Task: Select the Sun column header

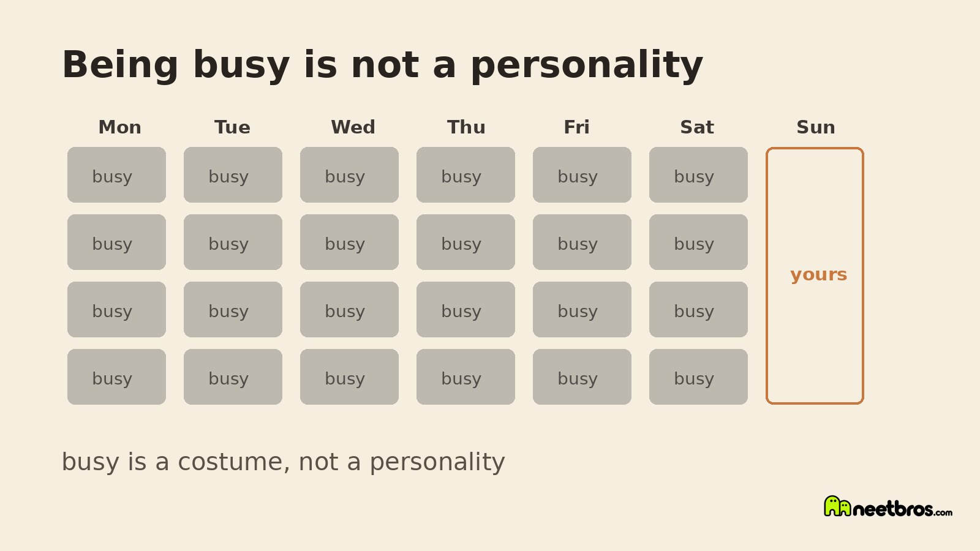Action: [815, 127]
